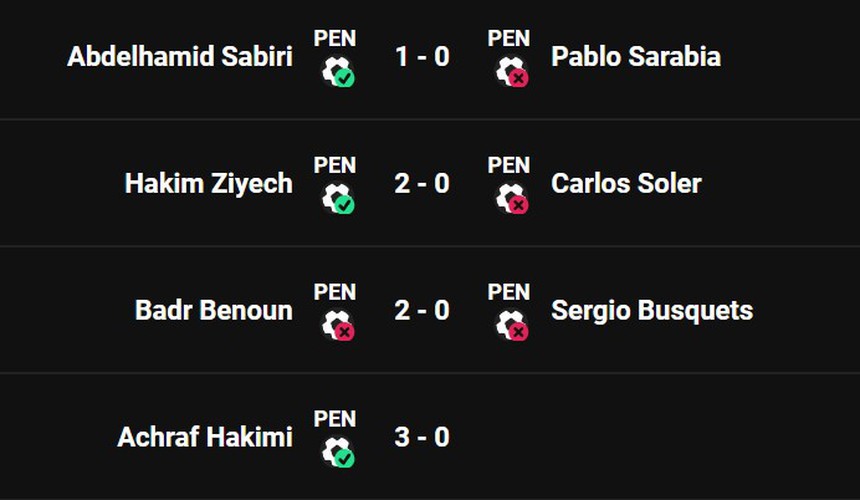Go to Badr Benoun's profile
Screen dimensions: 860x500
[213, 311]
